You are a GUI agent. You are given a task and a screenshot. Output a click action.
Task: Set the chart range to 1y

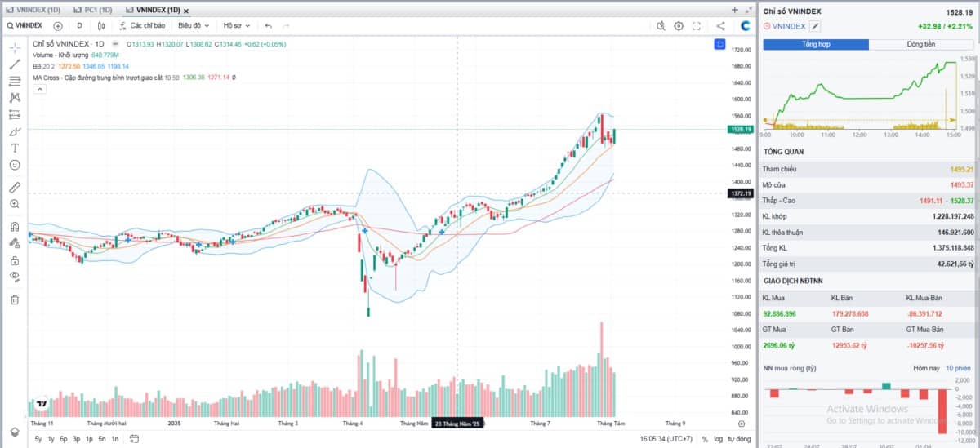pos(51,439)
